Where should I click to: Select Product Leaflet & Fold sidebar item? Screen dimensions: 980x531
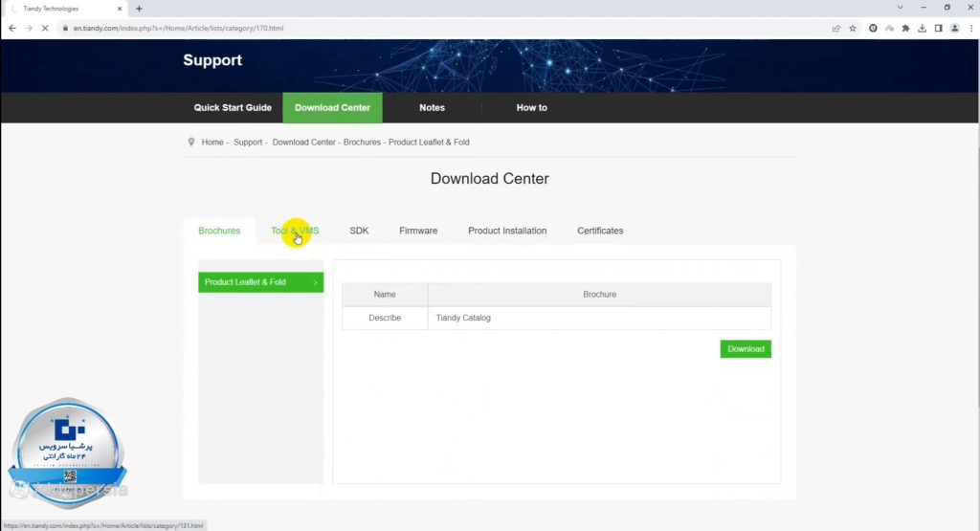pyautogui.click(x=260, y=282)
